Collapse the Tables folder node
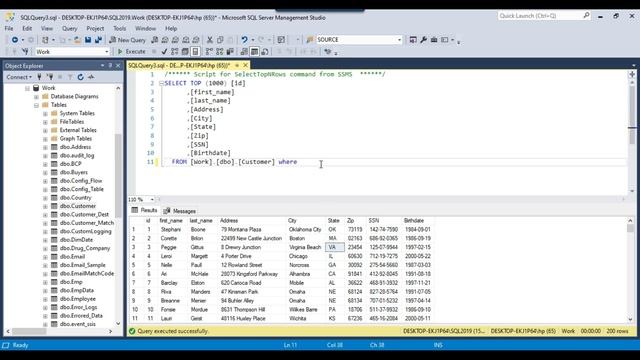The image size is (640, 360). tap(36, 105)
